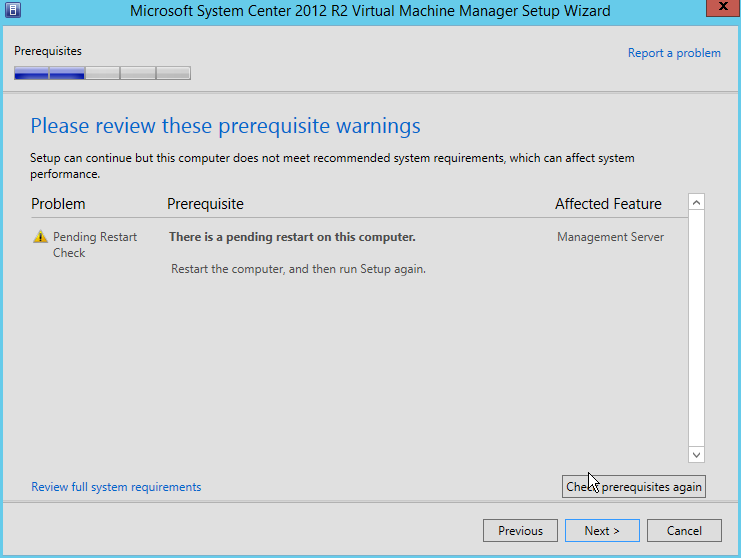Click the yellow warning triangle icon
741x558 pixels.
(x=40, y=237)
